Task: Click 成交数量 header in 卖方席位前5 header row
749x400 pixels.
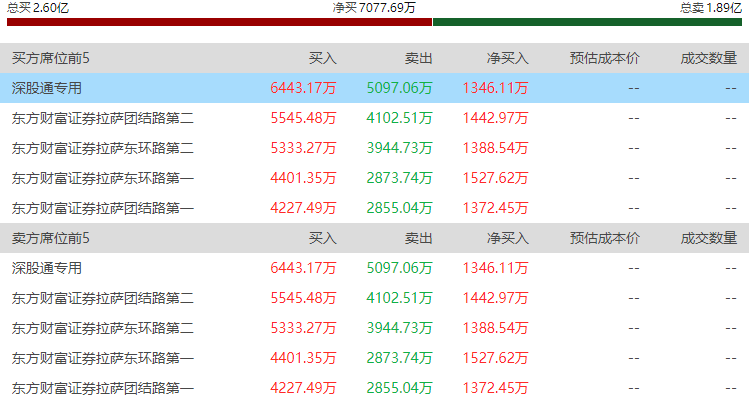Action: 709,238
